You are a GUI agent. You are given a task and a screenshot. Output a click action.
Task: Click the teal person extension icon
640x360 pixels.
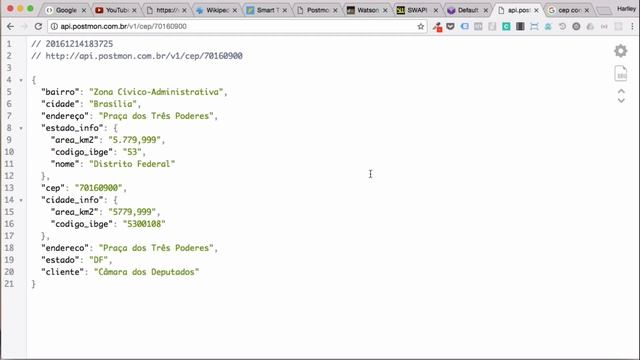click(x=548, y=27)
